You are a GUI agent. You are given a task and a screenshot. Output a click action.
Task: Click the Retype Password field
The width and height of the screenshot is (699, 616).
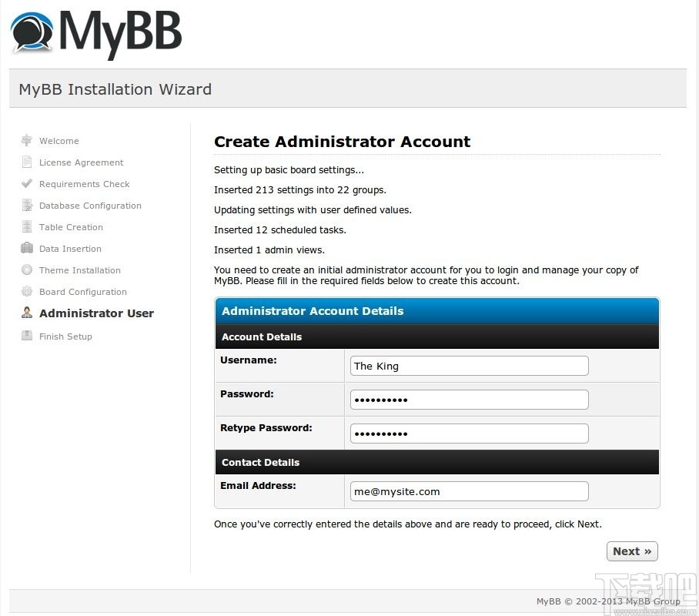469,434
